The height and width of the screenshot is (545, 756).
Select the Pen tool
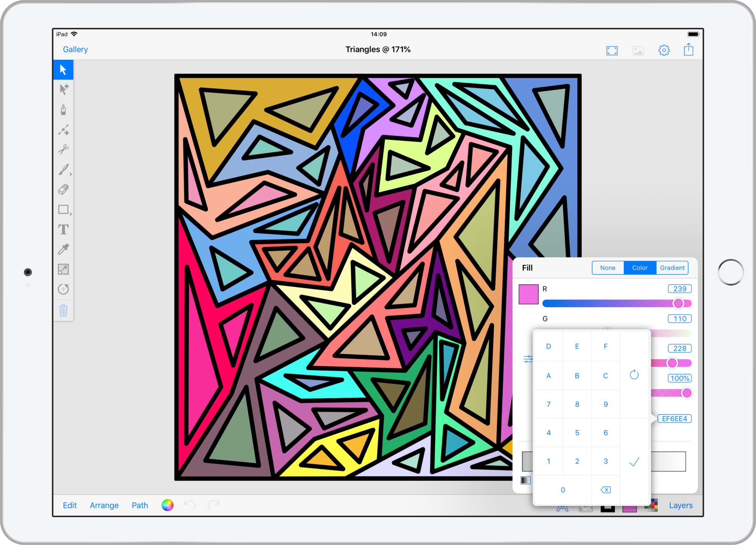[64, 110]
